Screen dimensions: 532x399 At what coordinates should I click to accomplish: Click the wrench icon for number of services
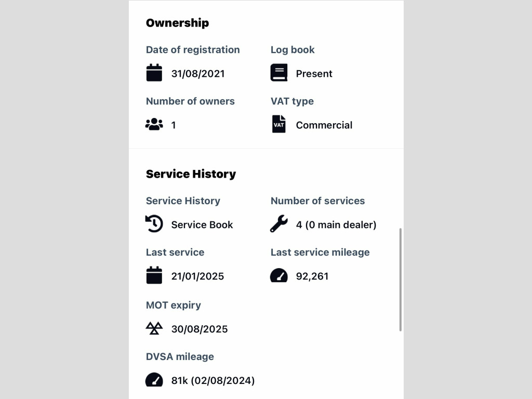tap(279, 223)
